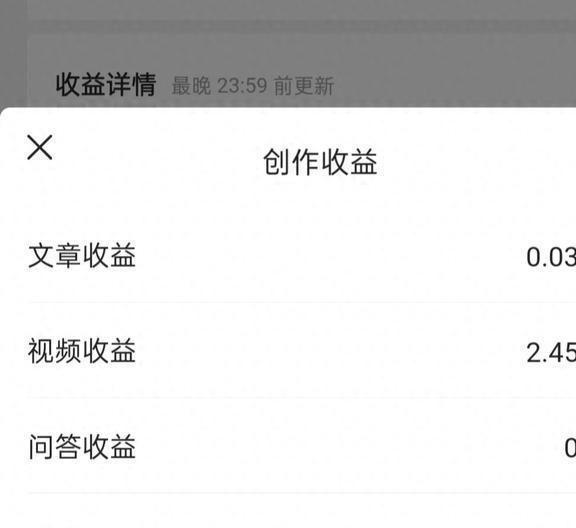The width and height of the screenshot is (576, 528).
Task: Tap the 视 character in 视频收益
Action: (x=41, y=351)
